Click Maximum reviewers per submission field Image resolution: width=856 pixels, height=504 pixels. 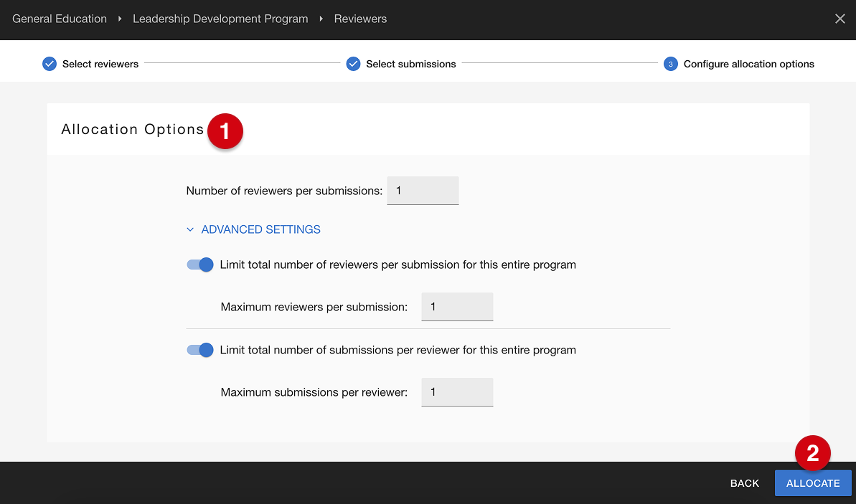tap(457, 307)
